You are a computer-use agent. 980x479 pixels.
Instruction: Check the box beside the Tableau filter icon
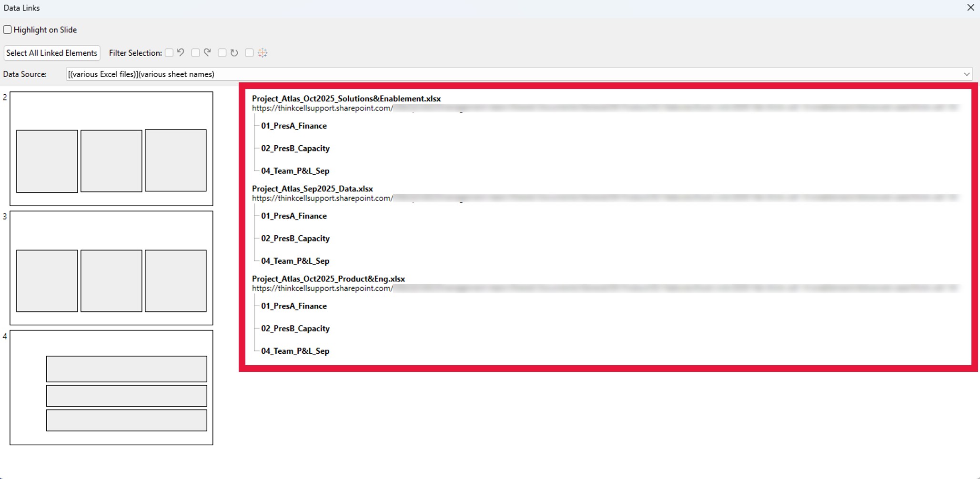pyautogui.click(x=249, y=53)
